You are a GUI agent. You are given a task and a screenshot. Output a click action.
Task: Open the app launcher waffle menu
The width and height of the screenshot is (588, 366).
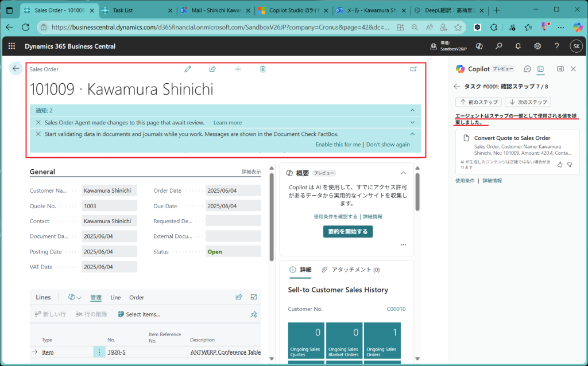pyautogui.click(x=11, y=46)
